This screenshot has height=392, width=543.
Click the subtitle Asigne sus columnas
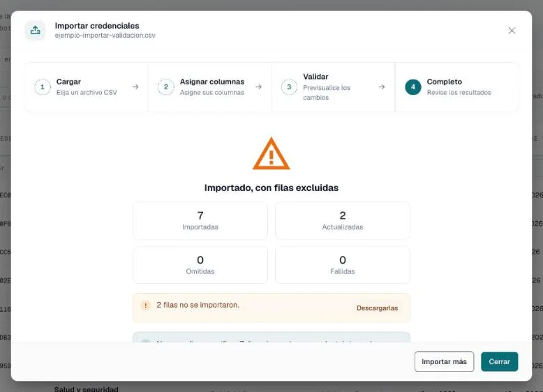pyautogui.click(x=212, y=92)
